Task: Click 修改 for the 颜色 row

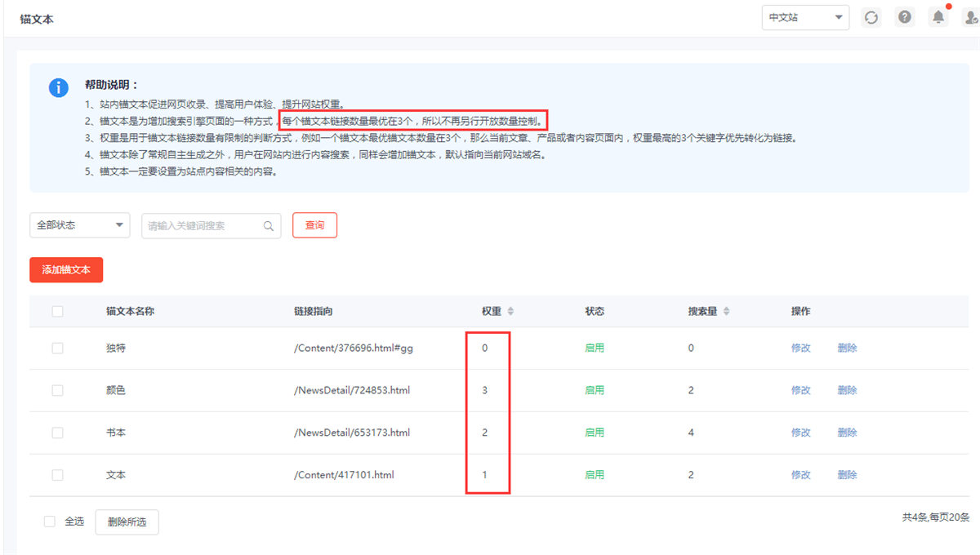Action: click(x=800, y=390)
